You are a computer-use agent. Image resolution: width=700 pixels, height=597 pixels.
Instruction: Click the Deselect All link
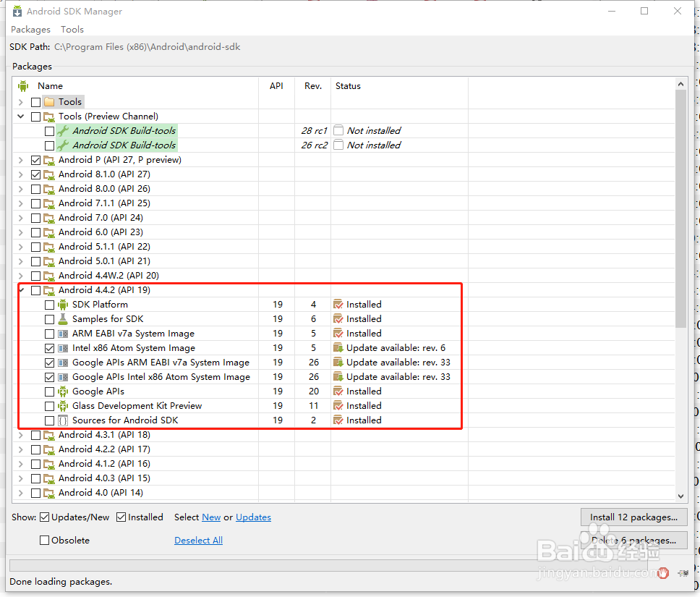click(198, 541)
